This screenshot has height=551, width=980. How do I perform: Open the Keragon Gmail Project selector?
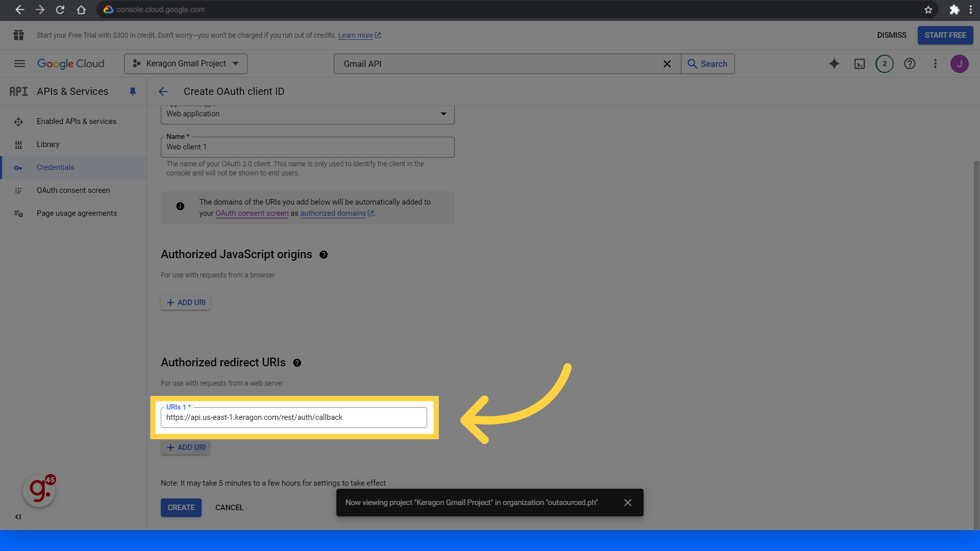tap(186, 64)
